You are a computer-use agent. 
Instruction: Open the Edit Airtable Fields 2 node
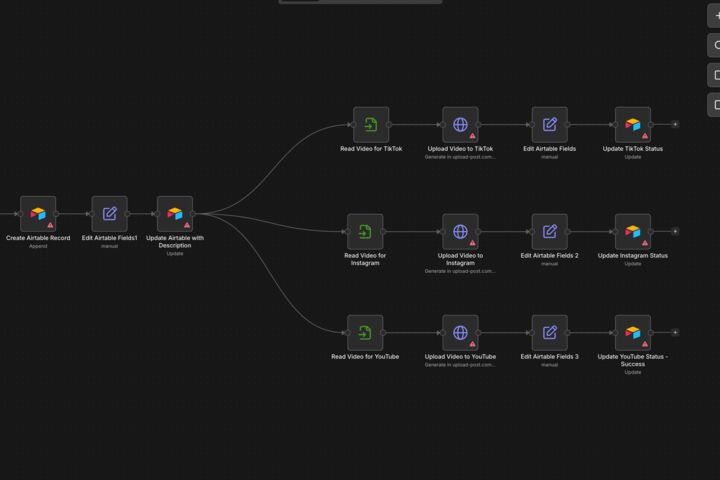pos(549,232)
